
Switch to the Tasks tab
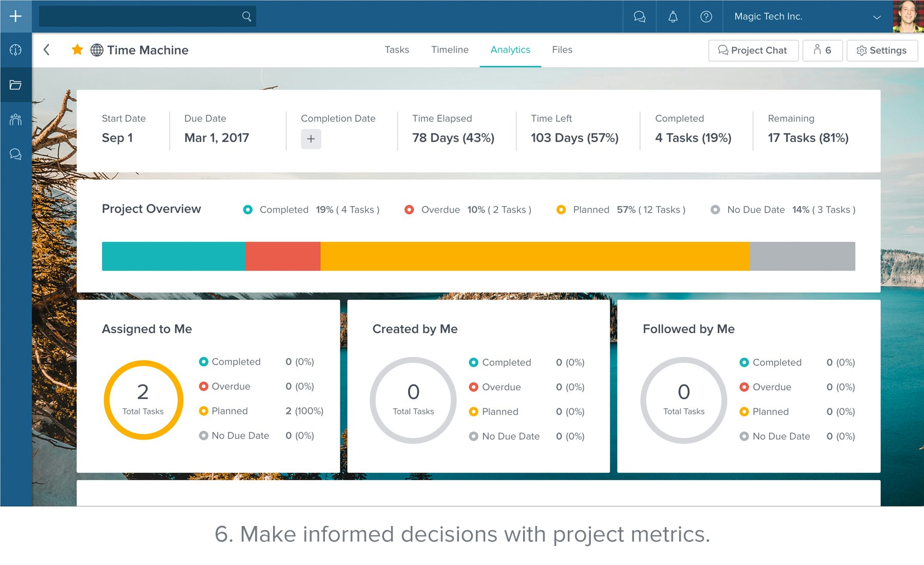coord(397,50)
